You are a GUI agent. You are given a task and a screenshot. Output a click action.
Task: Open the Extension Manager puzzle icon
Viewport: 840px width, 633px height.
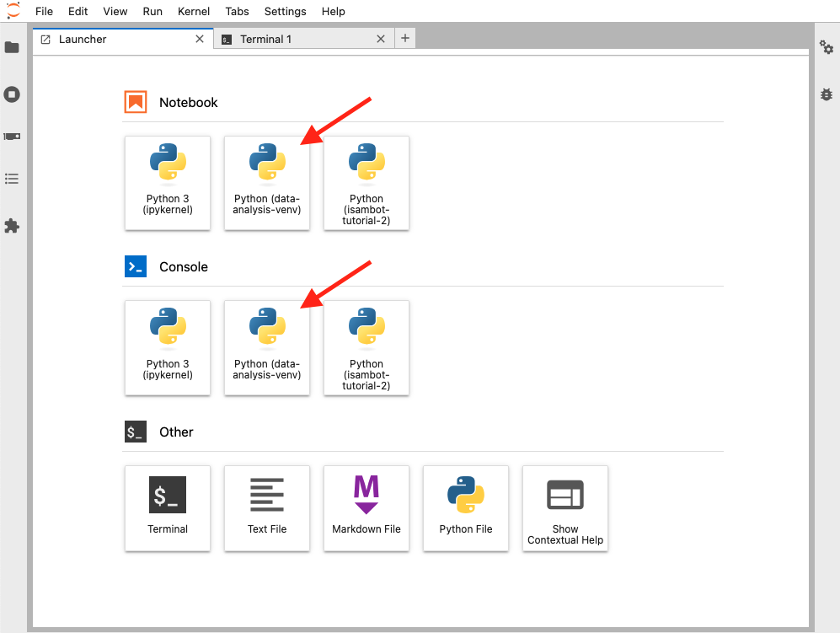click(12, 226)
